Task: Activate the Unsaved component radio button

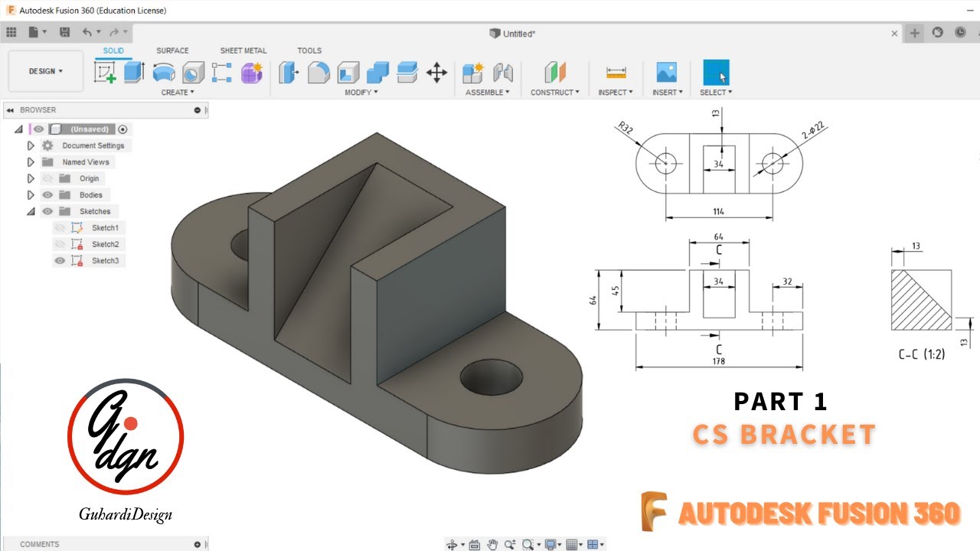Action: click(122, 129)
